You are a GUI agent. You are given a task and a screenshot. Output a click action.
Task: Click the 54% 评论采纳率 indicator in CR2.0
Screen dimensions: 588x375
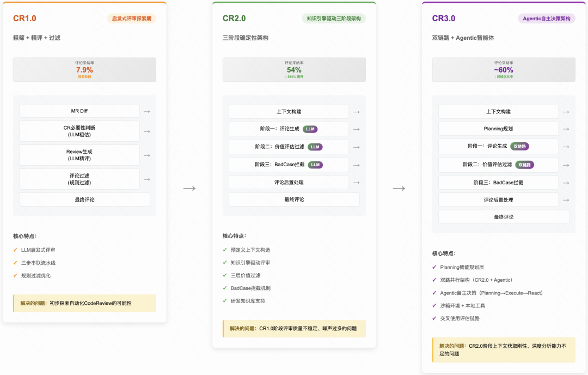click(x=294, y=69)
